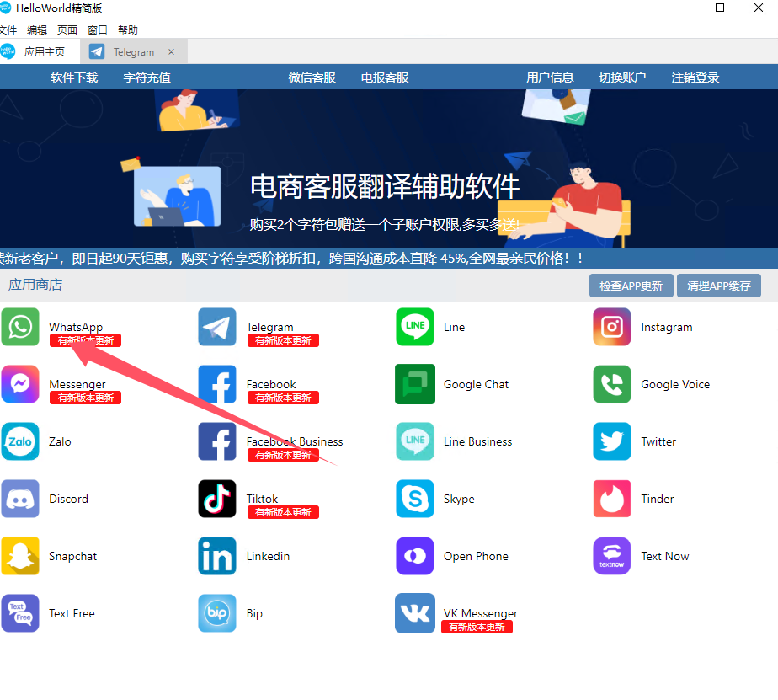Open the Skype app icon

click(415, 499)
